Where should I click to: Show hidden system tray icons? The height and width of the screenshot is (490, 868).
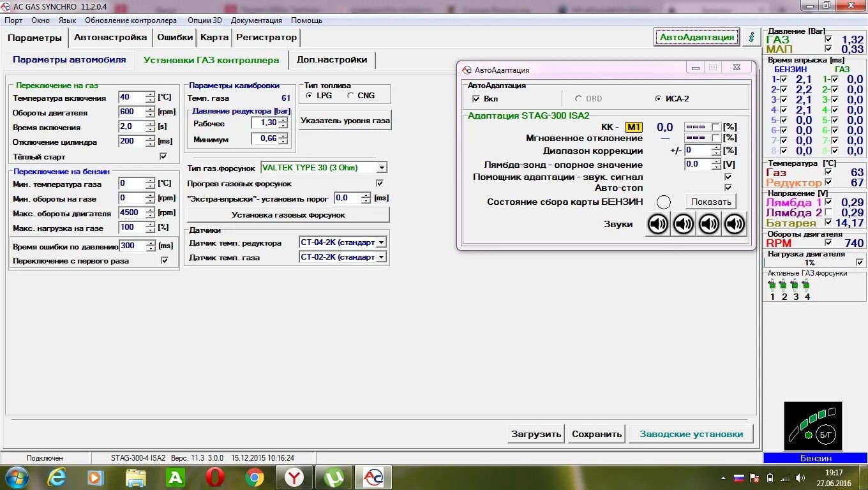pyautogui.click(x=724, y=477)
